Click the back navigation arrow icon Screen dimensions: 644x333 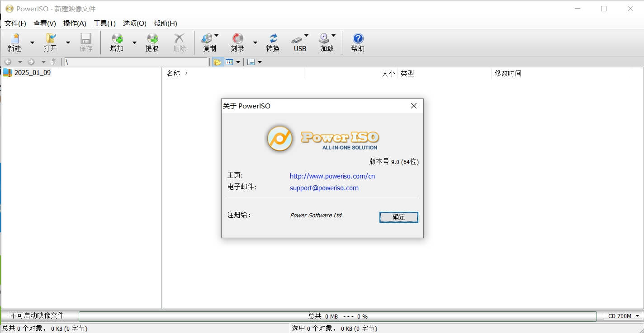click(x=8, y=62)
